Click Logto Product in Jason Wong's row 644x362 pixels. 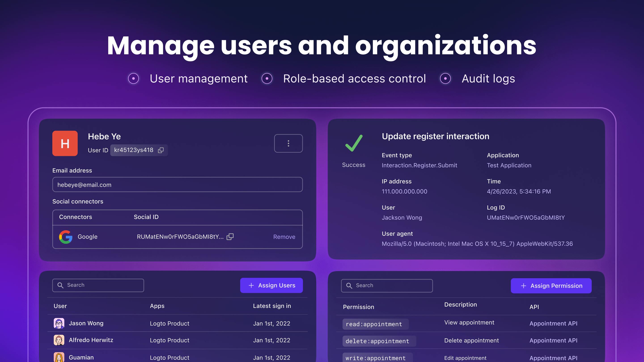pyautogui.click(x=169, y=324)
